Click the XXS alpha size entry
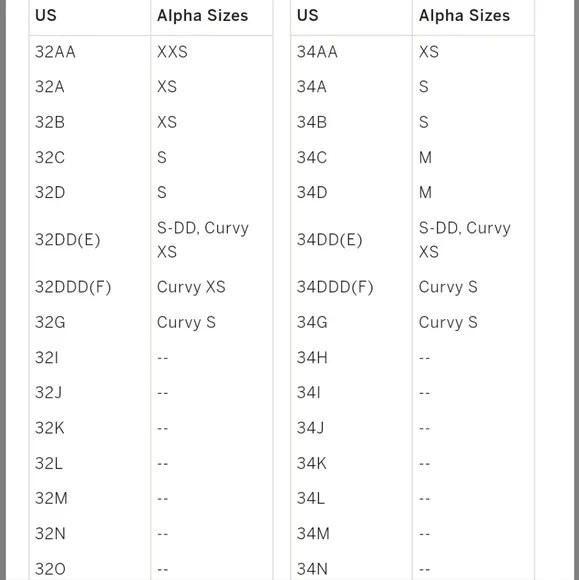The width and height of the screenshot is (579, 580). click(172, 52)
